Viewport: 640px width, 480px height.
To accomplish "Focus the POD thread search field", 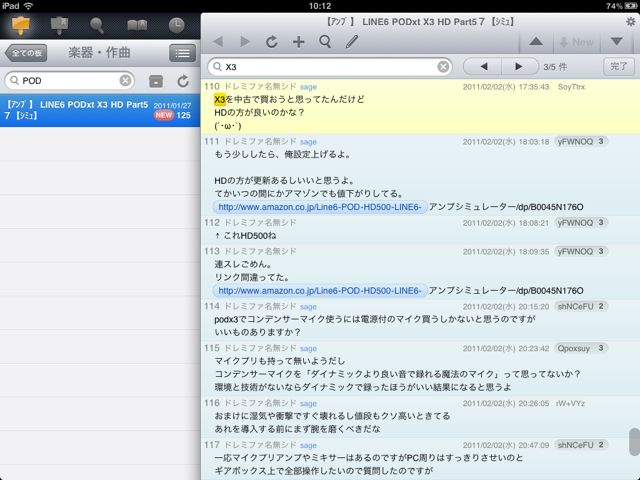I will point(69,81).
